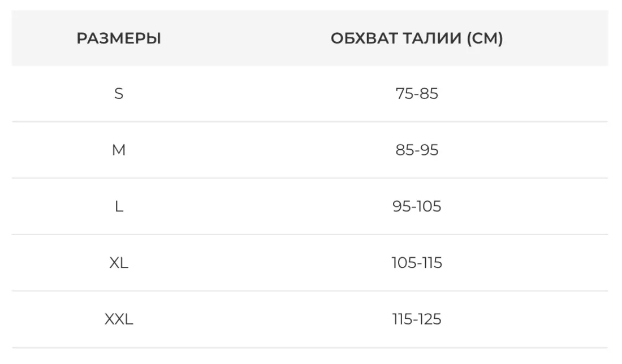Click blank space between L and 95-105
This screenshot has width=622, height=364.
[x=254, y=206]
